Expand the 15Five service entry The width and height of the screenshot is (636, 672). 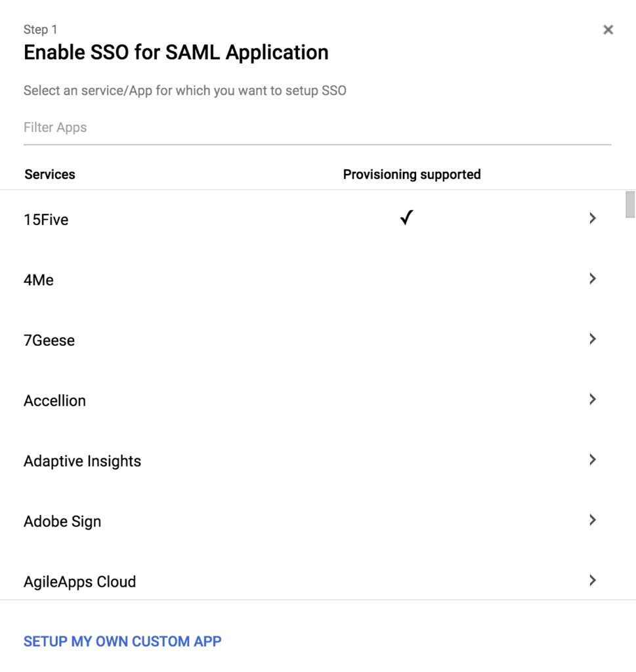(592, 218)
